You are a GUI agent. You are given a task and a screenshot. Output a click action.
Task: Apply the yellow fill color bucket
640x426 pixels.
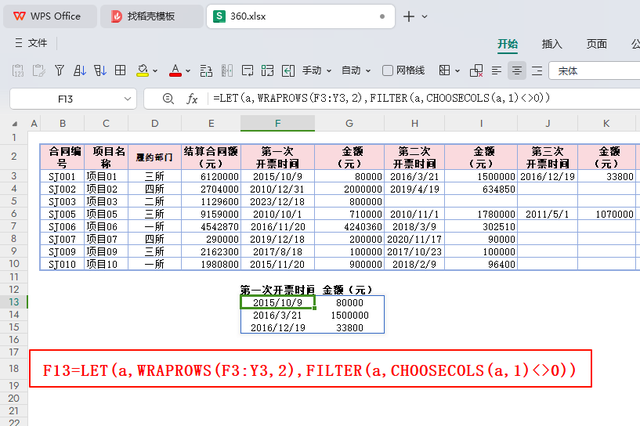[142, 71]
